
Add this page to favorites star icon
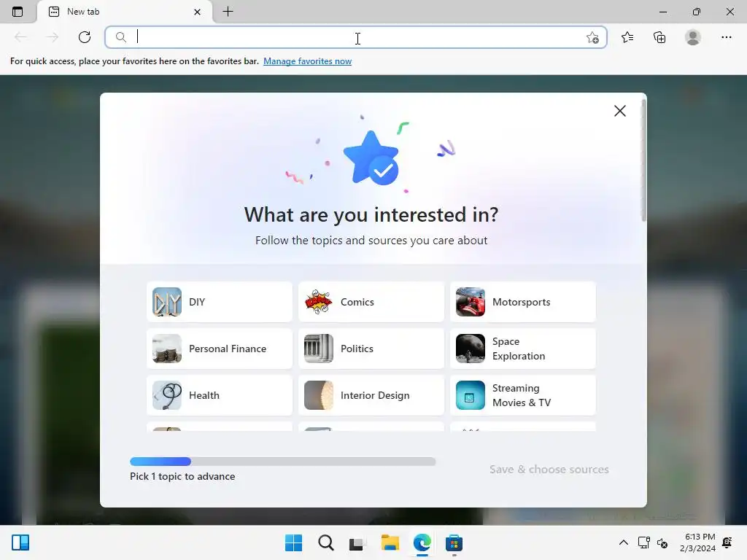(592, 37)
